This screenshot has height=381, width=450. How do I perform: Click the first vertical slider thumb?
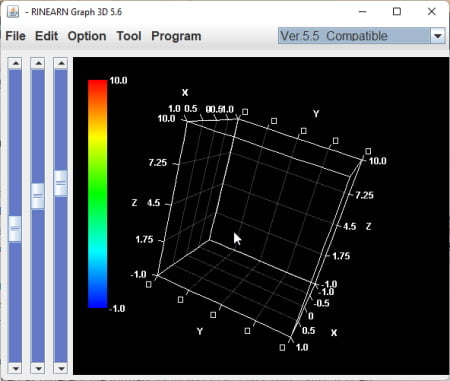click(x=15, y=228)
